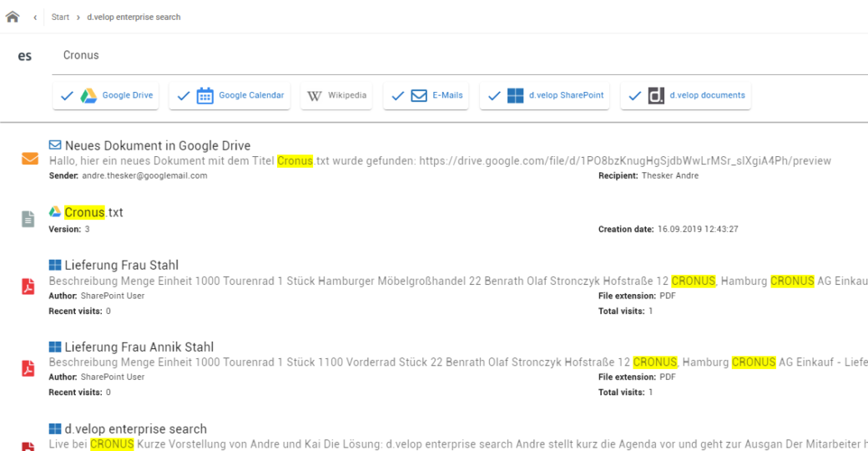Toggle the Google Calendar source filter
This screenshot has height=451, width=868.
coord(230,95)
